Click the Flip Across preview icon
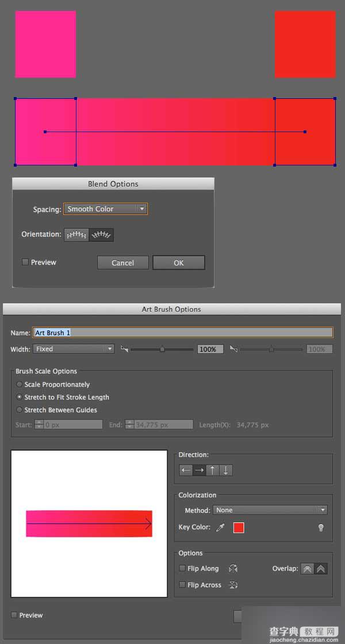This screenshot has width=345, height=644. (x=233, y=585)
